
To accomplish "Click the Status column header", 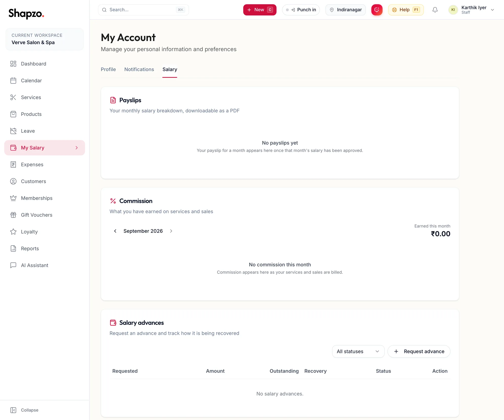I will (383, 371).
